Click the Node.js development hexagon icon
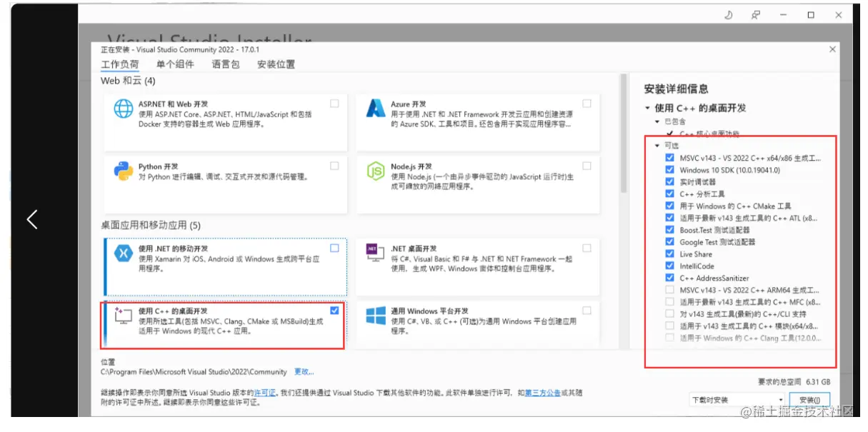 point(376,171)
